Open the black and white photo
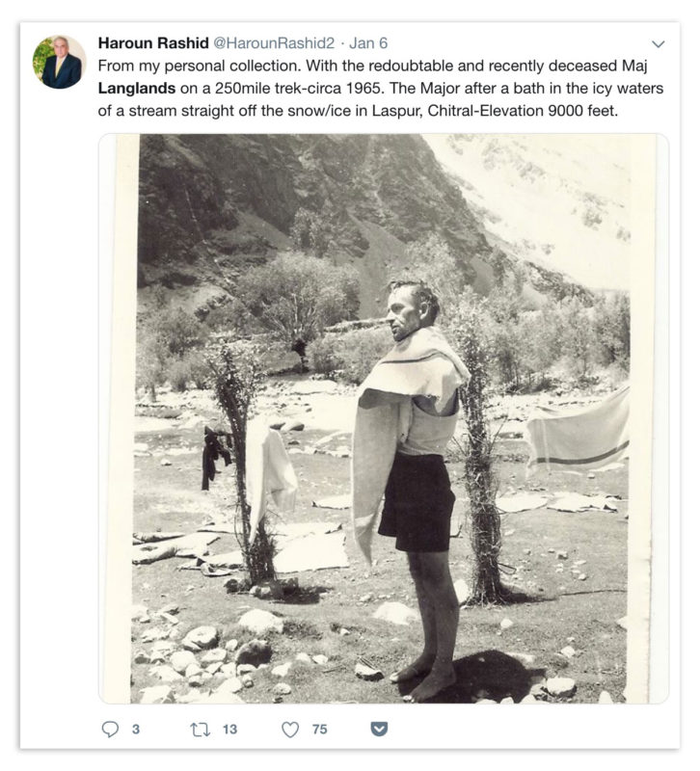The width and height of the screenshot is (700, 771). tap(383, 418)
